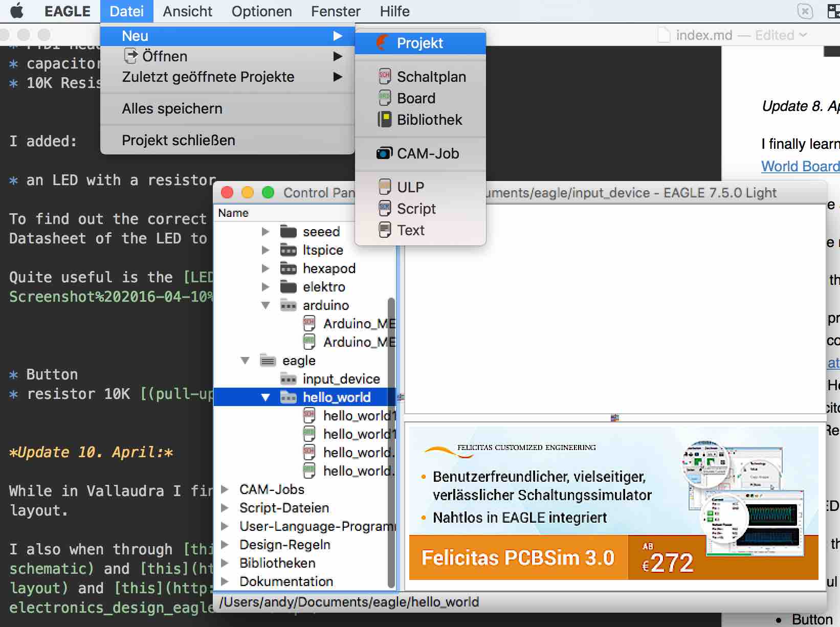Click the Board BRD icon in the submenu

click(385, 98)
